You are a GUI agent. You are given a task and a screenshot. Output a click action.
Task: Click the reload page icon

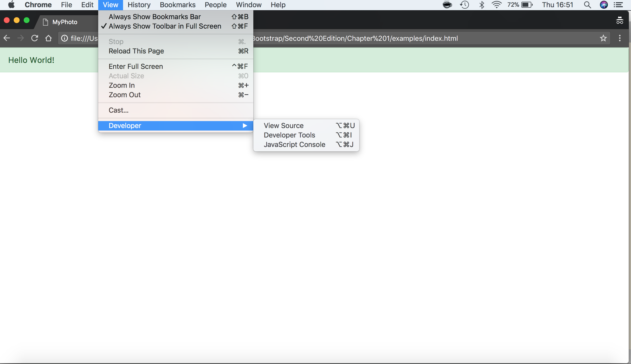tap(35, 38)
